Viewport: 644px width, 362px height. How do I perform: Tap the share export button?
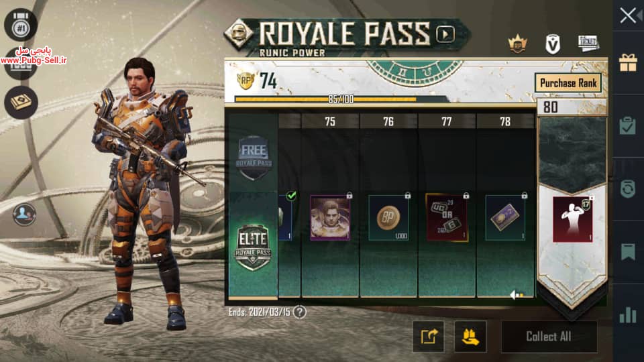point(429,337)
